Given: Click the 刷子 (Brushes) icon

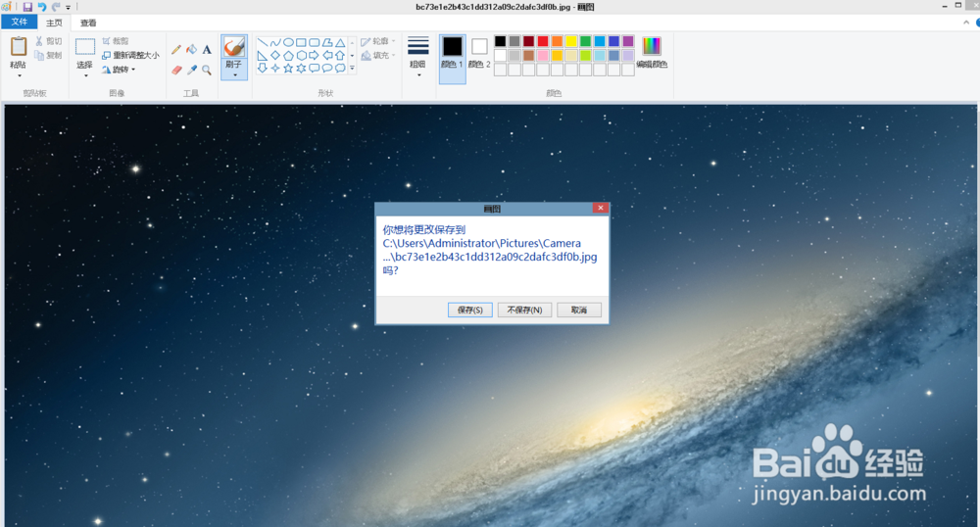Looking at the screenshot, I should [234, 47].
